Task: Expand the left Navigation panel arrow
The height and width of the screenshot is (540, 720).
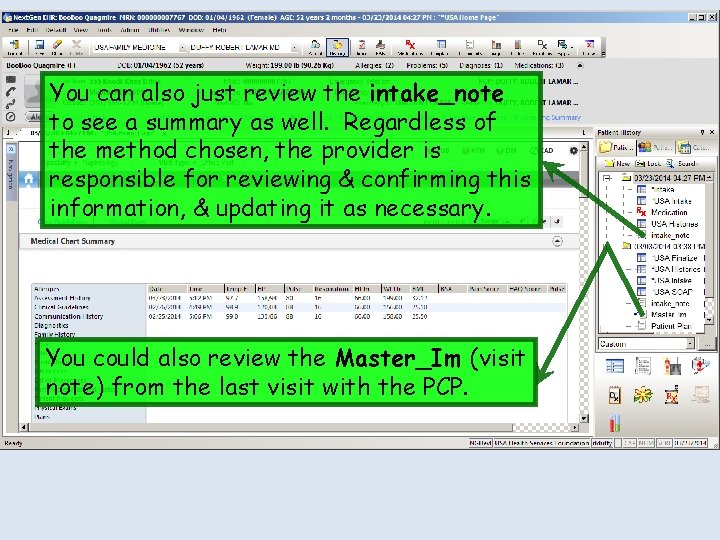Action: (11, 149)
